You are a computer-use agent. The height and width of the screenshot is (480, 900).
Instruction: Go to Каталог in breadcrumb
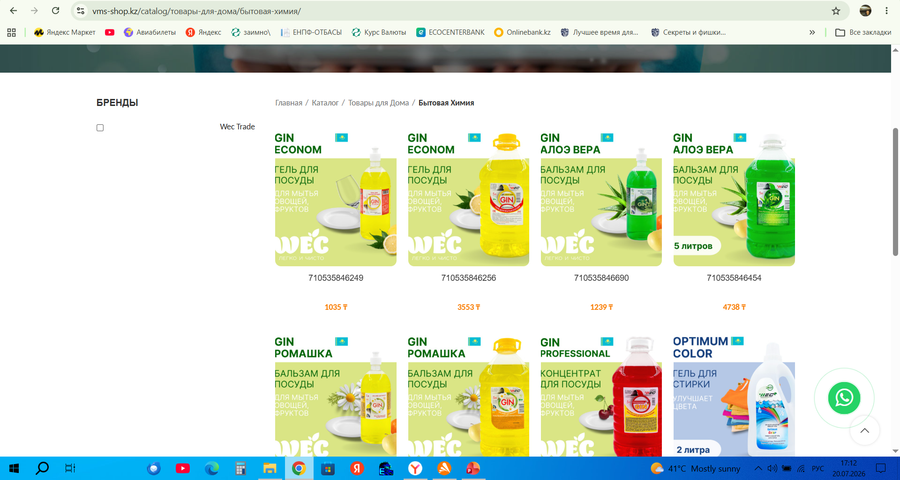point(325,103)
